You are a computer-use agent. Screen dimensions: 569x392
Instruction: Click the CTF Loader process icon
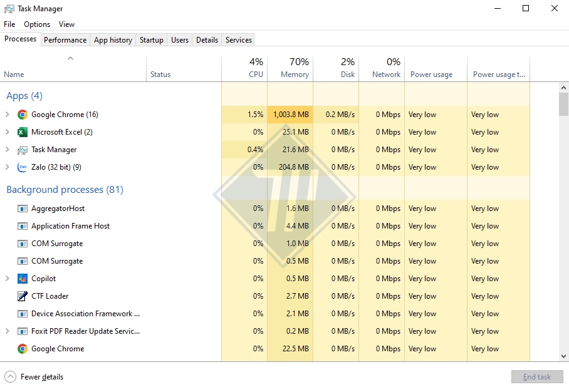[23, 296]
